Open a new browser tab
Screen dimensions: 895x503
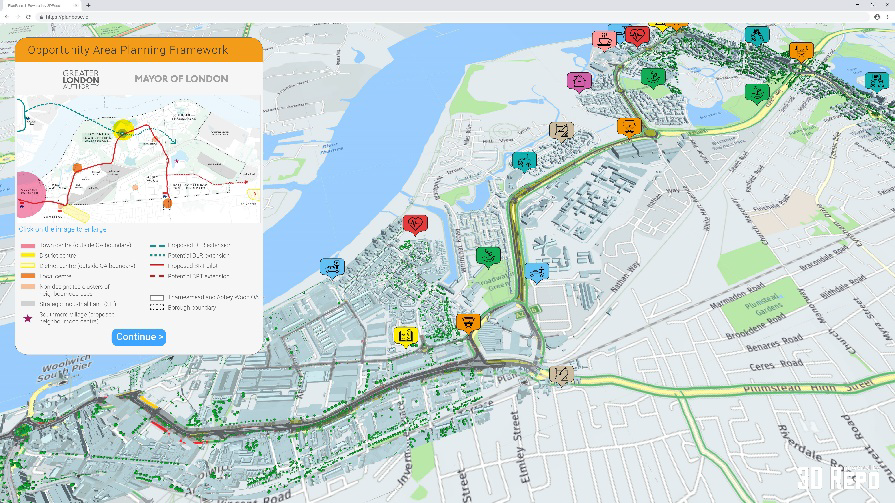click(x=88, y=5)
